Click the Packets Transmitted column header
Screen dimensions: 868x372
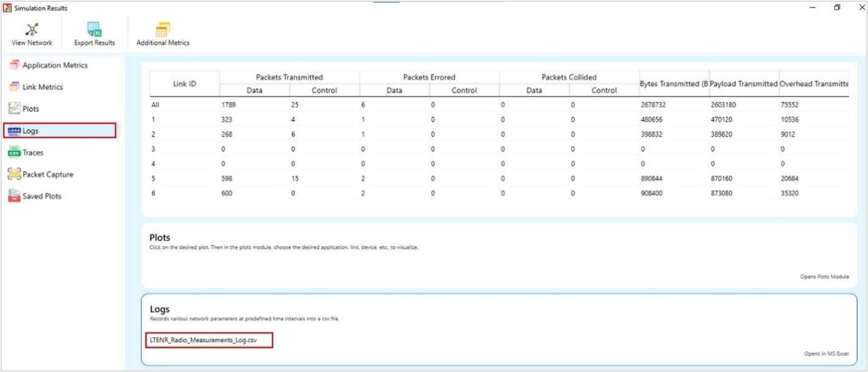[289, 77]
